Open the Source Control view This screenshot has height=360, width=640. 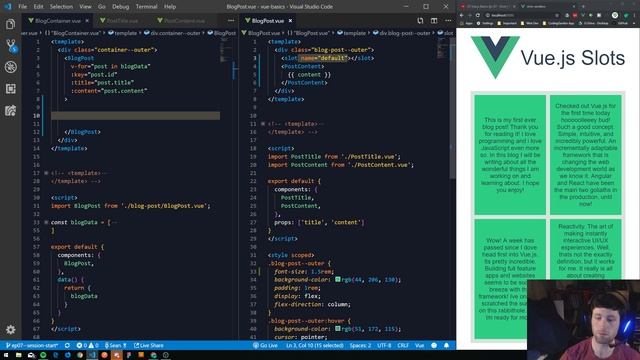[x=11, y=46]
